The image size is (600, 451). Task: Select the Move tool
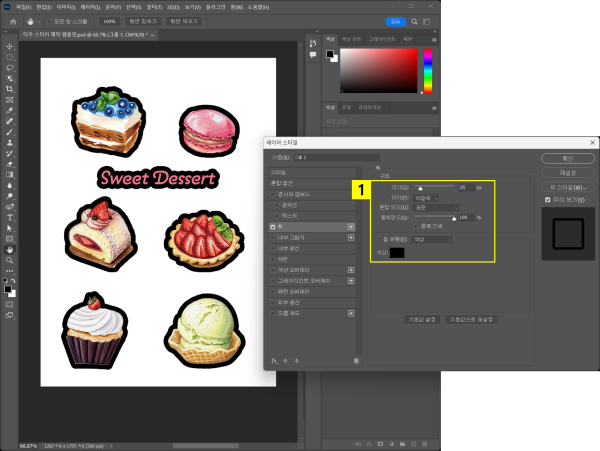click(x=10, y=47)
